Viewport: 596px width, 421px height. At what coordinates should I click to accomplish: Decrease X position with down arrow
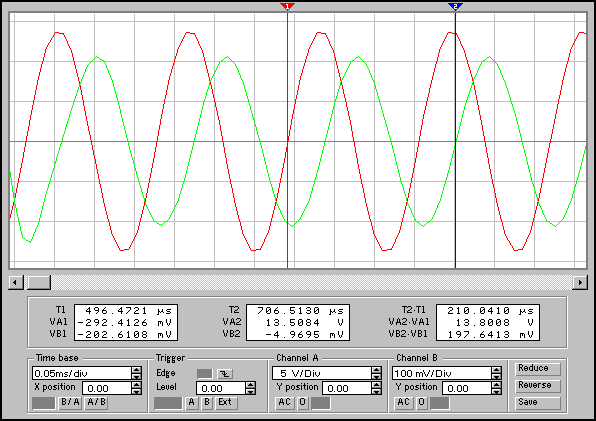pyautogui.click(x=136, y=392)
